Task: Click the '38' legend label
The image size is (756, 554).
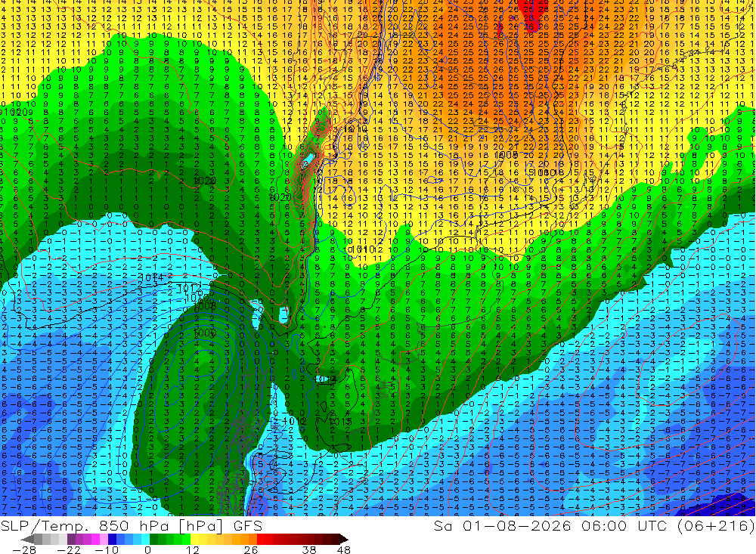Action: 309,549
